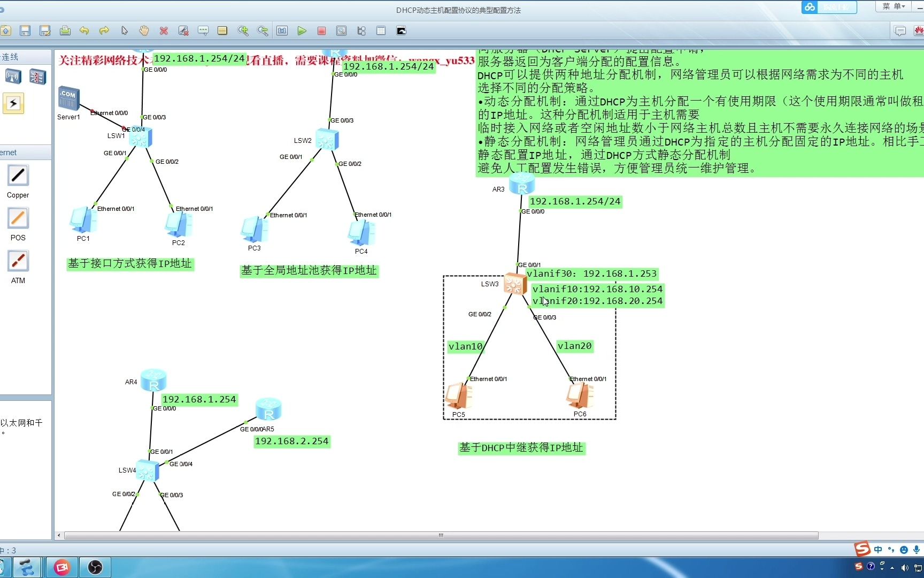Print the topology diagram

click(65, 31)
